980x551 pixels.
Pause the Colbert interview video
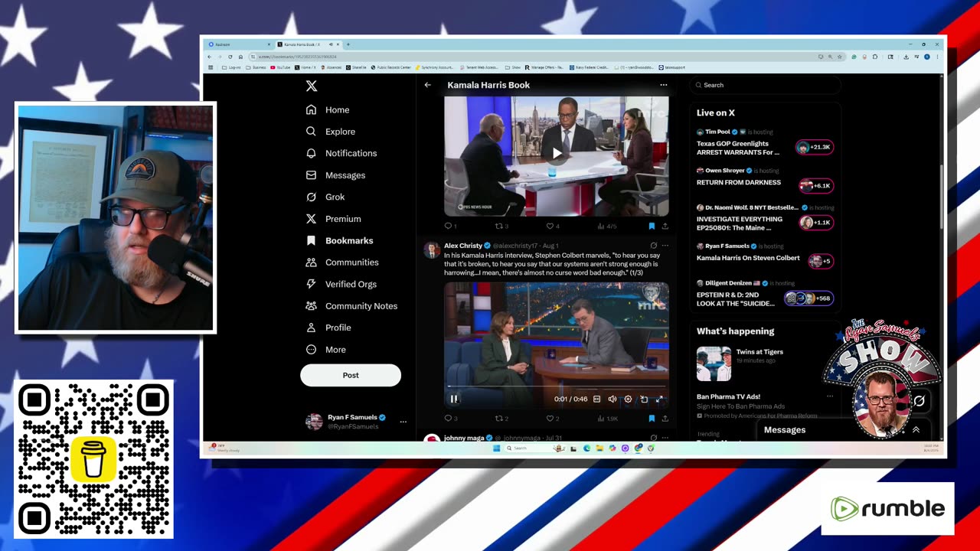pyautogui.click(x=453, y=399)
